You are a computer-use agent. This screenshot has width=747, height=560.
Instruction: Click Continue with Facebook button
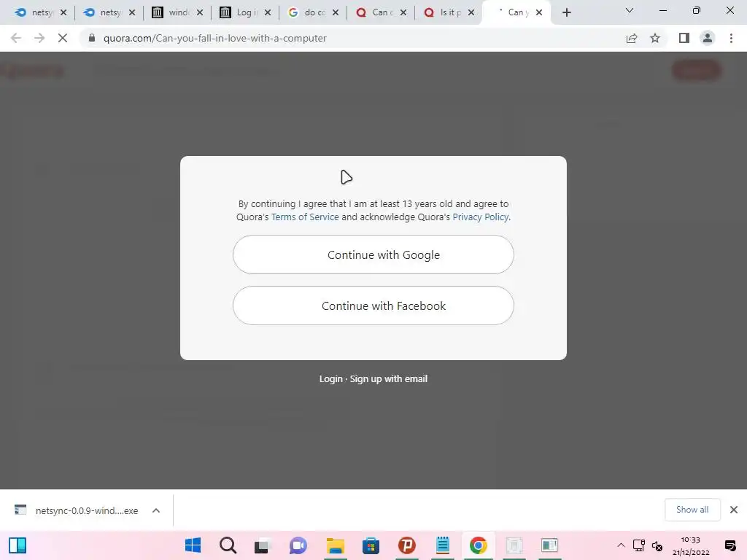[373, 306]
